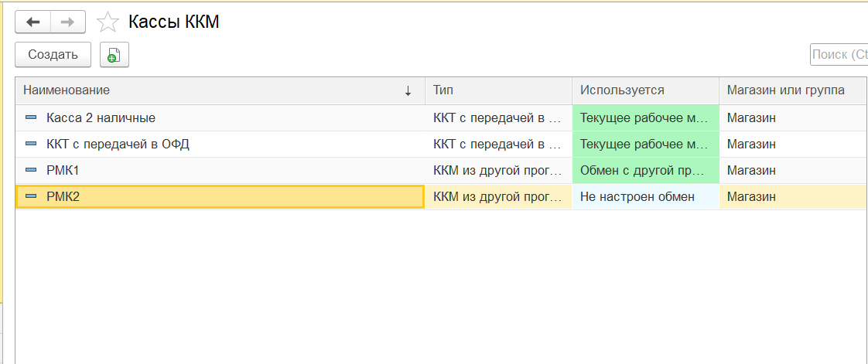Image resolution: width=868 pixels, height=364 pixels.
Task: Click Не настроен обмен cell
Action: click(646, 196)
